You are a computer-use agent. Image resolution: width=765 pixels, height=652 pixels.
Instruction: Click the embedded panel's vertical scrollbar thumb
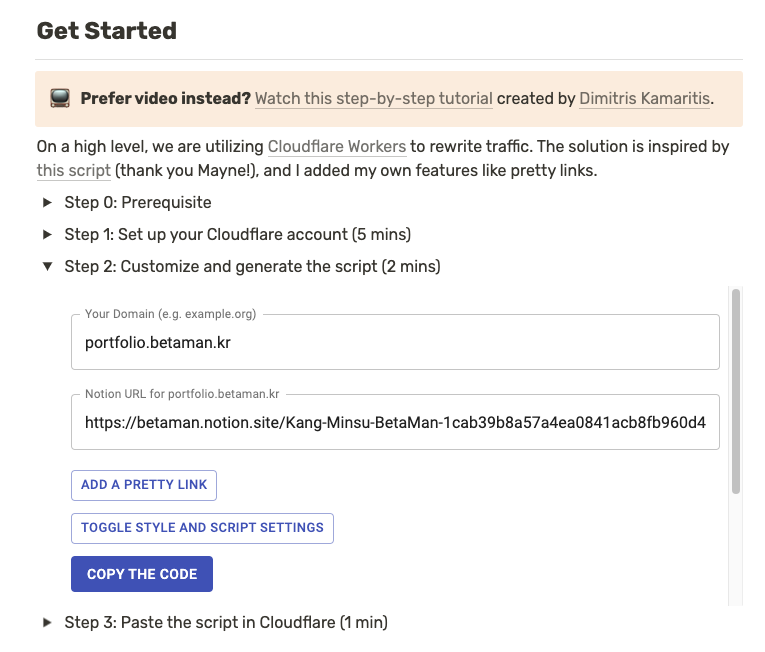point(736,391)
